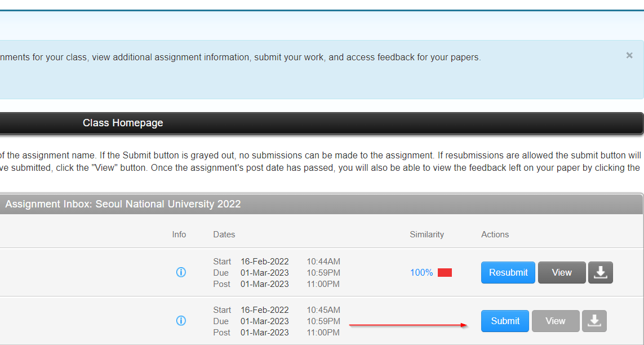The width and height of the screenshot is (644, 345).
Task: Click the Resubmit button
Action: 508,273
